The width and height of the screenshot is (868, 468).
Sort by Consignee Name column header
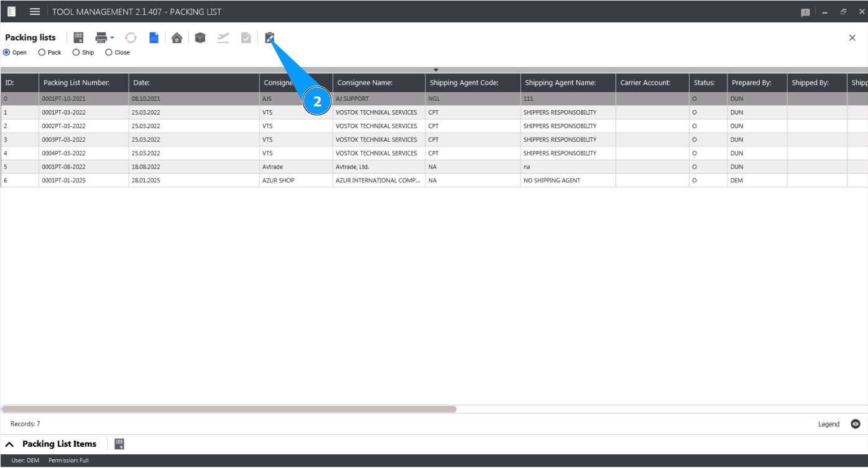pos(379,83)
